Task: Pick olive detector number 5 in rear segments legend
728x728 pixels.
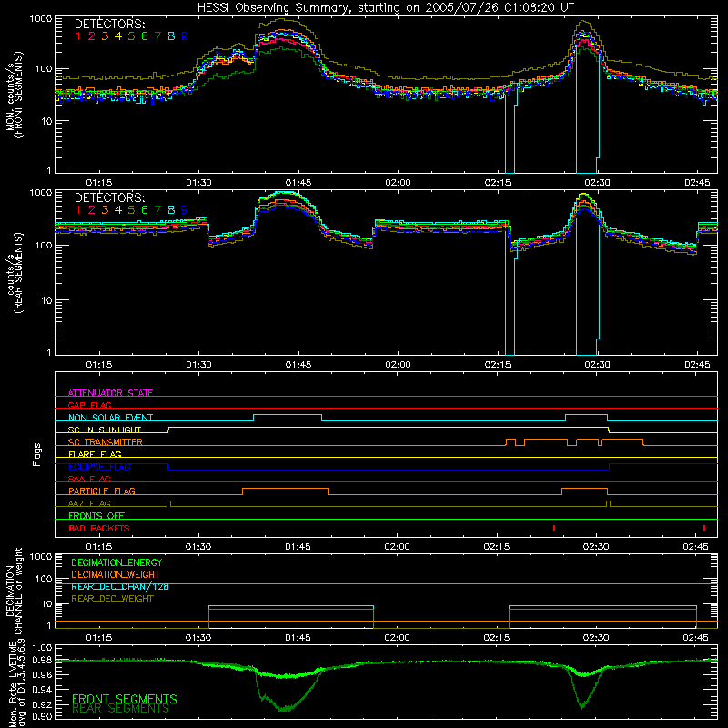Action: [x=131, y=210]
